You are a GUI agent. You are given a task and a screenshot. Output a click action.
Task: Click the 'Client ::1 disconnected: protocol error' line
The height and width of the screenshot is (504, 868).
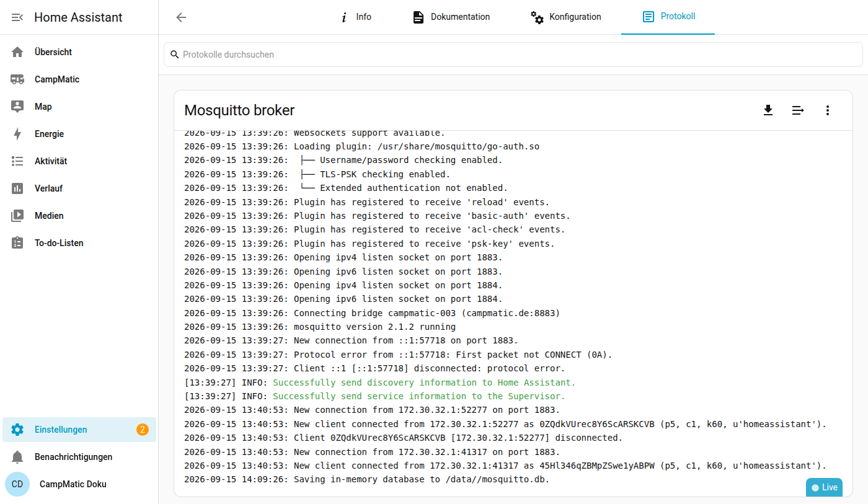coord(374,368)
